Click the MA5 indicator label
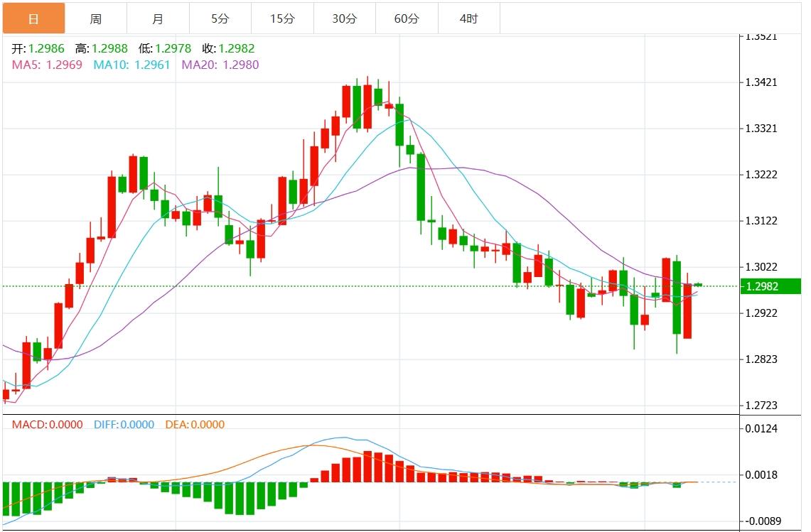The width and height of the screenshot is (811, 532). [x=47, y=65]
